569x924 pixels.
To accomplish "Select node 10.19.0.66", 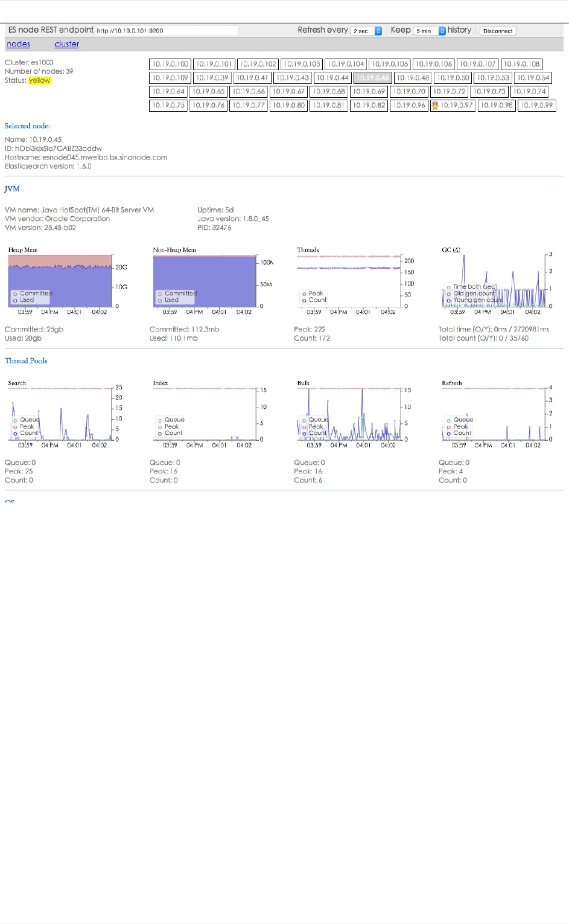I will pyautogui.click(x=249, y=92).
